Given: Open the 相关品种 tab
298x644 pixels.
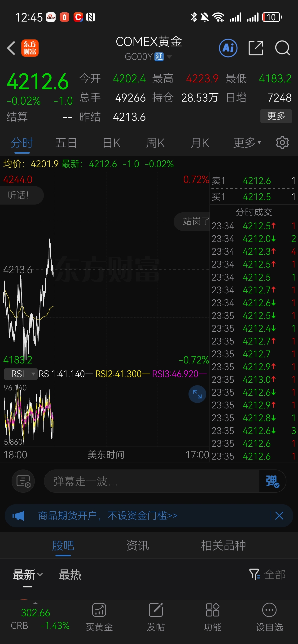Looking at the screenshot, I should 223,545.
